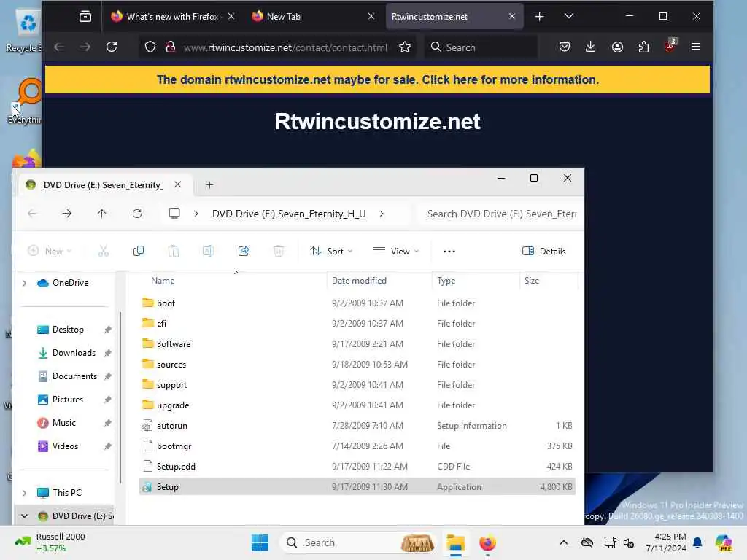
Task: Open Firefox View icon at tab bar
Action: click(85, 17)
